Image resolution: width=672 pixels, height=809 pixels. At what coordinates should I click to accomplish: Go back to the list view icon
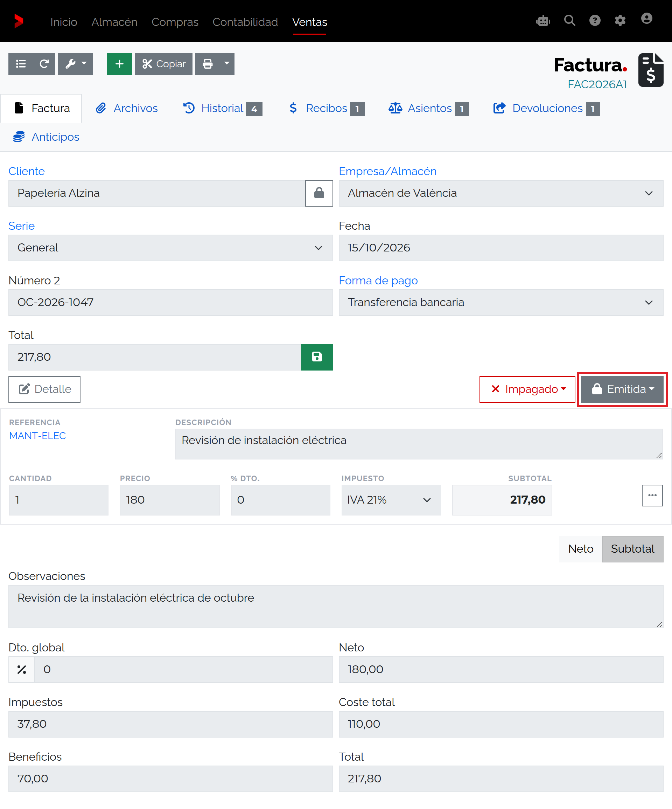pyautogui.click(x=21, y=64)
